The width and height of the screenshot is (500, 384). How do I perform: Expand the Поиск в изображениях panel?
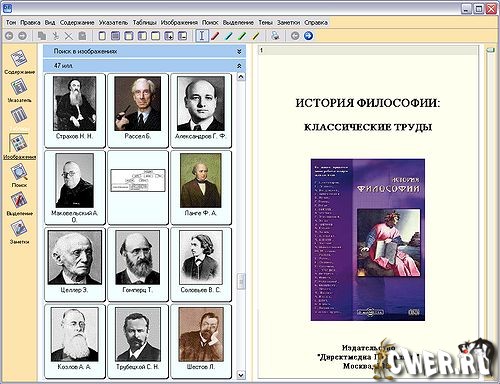[x=239, y=52]
